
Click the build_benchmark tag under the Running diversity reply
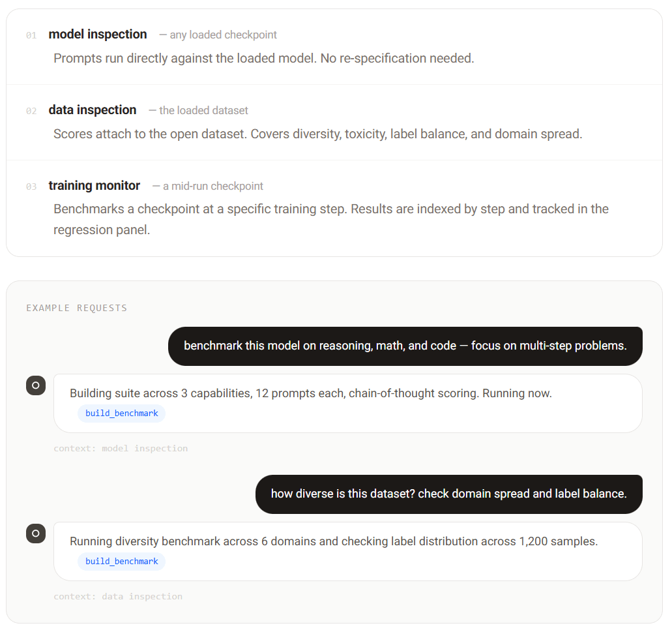coord(122,562)
